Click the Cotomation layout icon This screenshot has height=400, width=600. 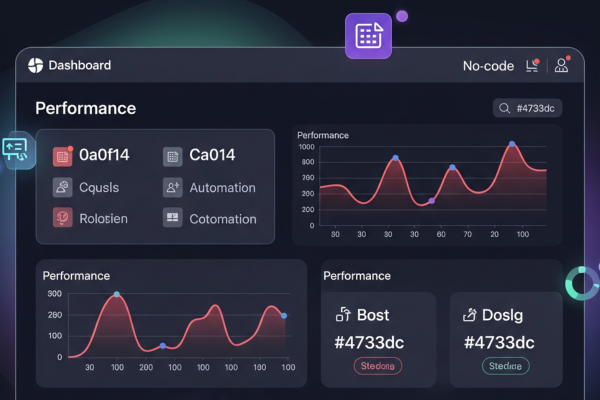pyautogui.click(x=172, y=218)
